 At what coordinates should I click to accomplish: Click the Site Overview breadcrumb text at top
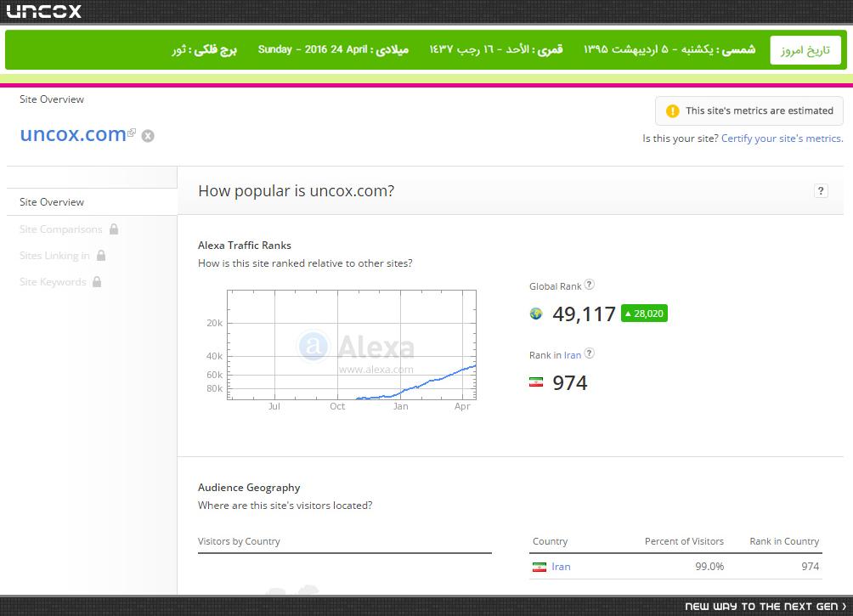[52, 99]
